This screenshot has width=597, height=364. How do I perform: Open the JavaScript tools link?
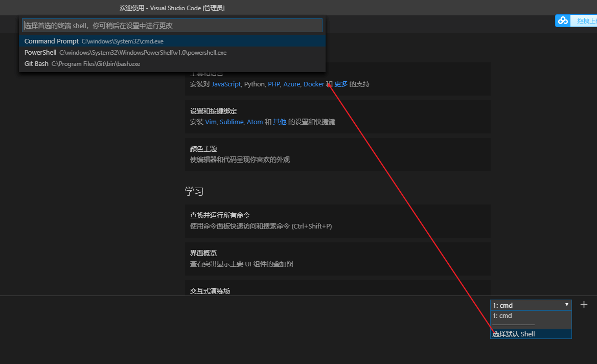pyautogui.click(x=226, y=84)
